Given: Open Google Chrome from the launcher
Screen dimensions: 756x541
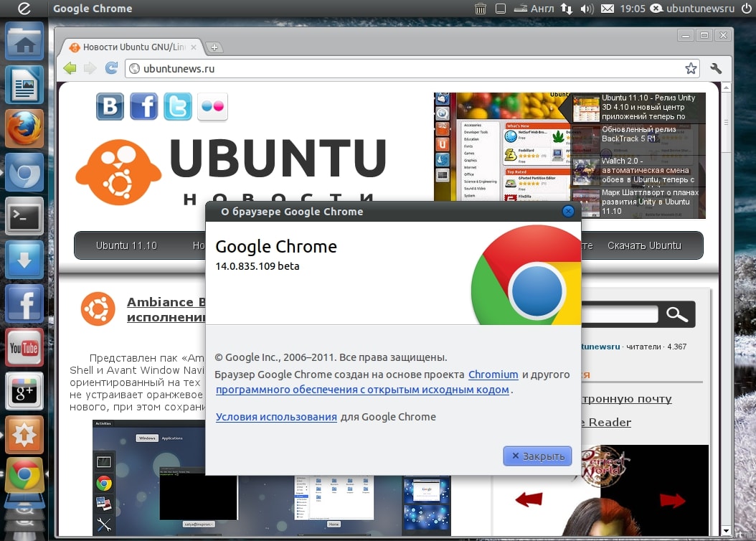Looking at the screenshot, I should click(24, 475).
